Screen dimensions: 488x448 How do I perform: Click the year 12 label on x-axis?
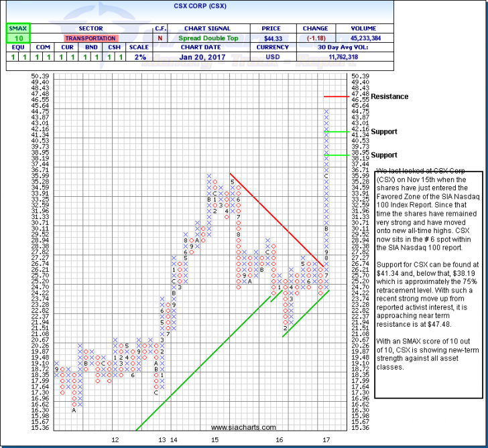coord(115,439)
